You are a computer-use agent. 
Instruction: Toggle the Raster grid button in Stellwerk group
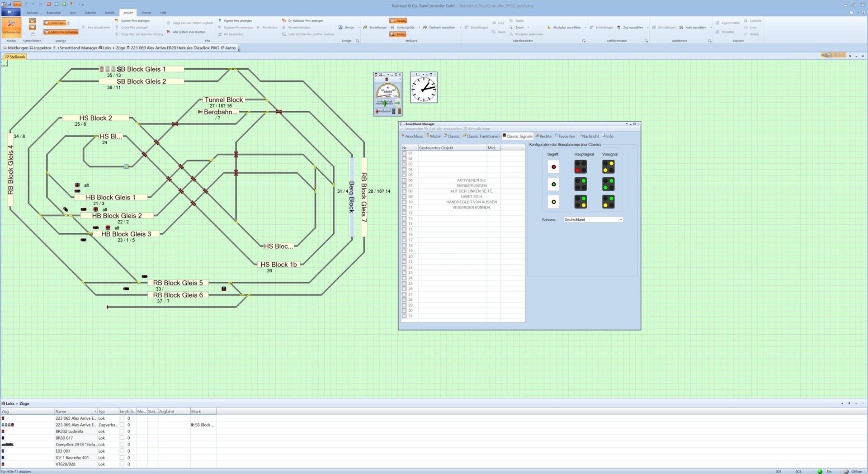[x=398, y=21]
